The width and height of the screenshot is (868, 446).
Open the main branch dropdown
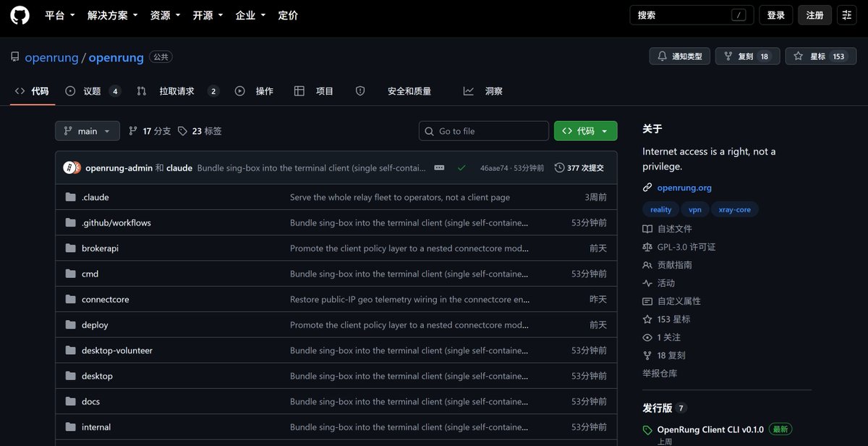tap(88, 131)
